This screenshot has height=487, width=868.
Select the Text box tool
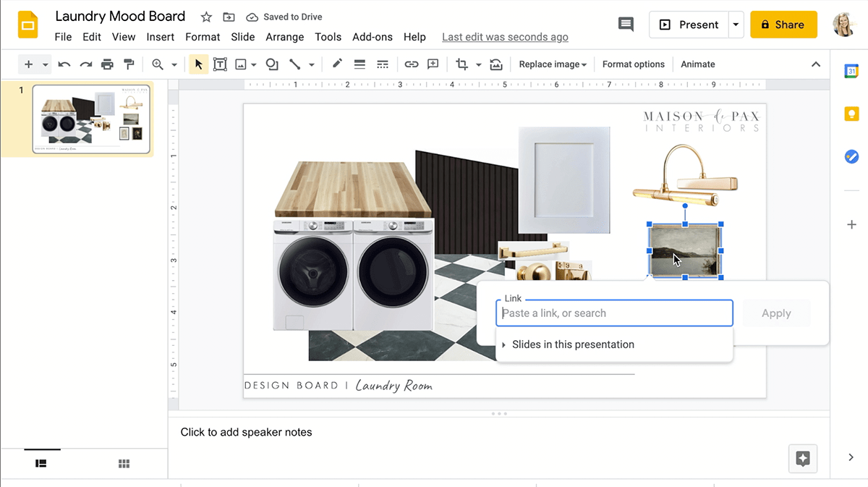click(x=220, y=64)
